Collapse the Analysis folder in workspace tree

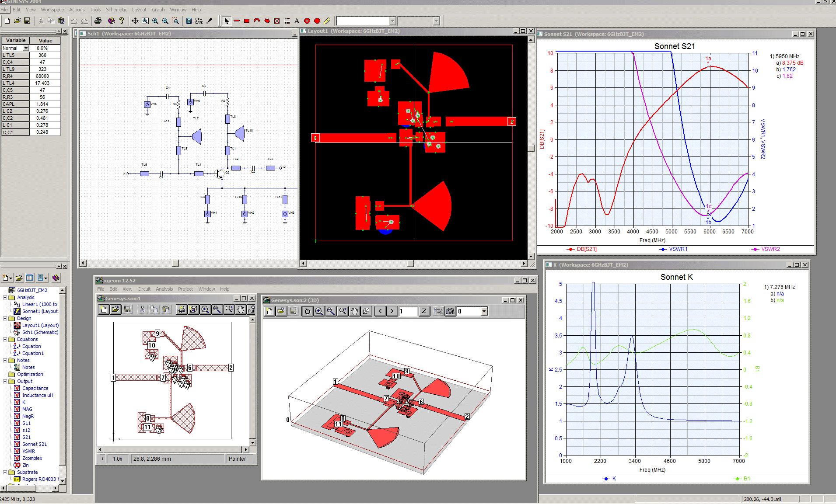coord(5,297)
